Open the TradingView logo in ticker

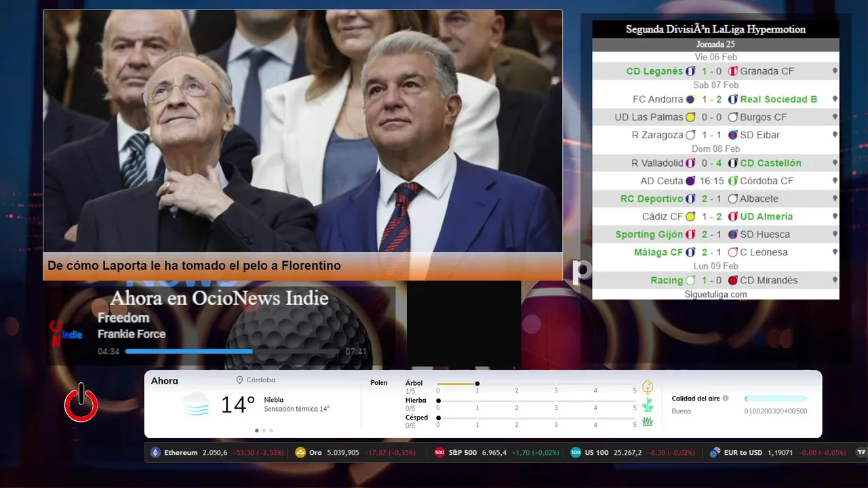861,453
